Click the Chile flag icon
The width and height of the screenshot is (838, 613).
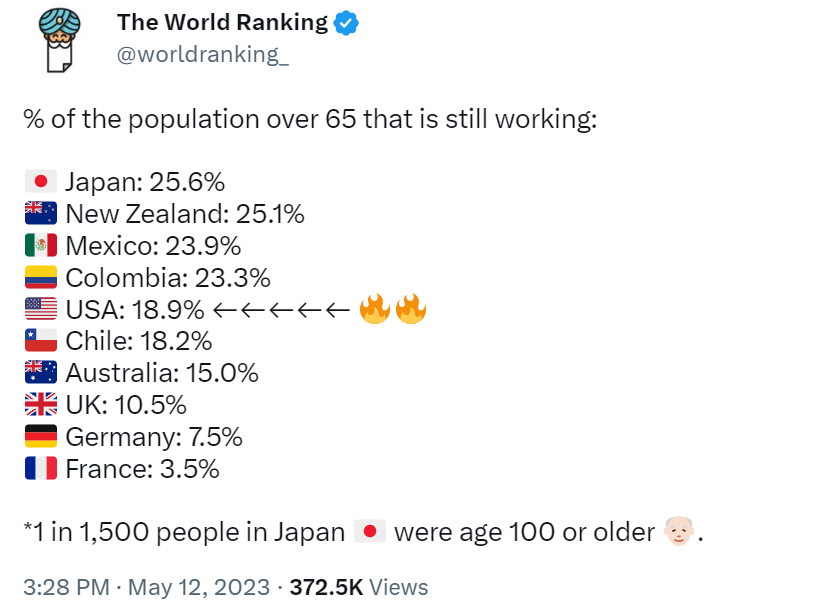tap(41, 342)
